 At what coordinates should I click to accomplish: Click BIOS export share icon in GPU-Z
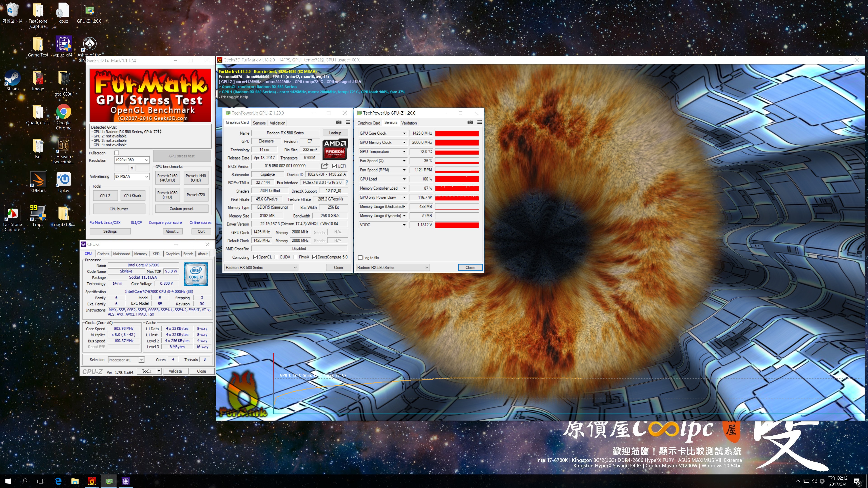click(x=325, y=166)
